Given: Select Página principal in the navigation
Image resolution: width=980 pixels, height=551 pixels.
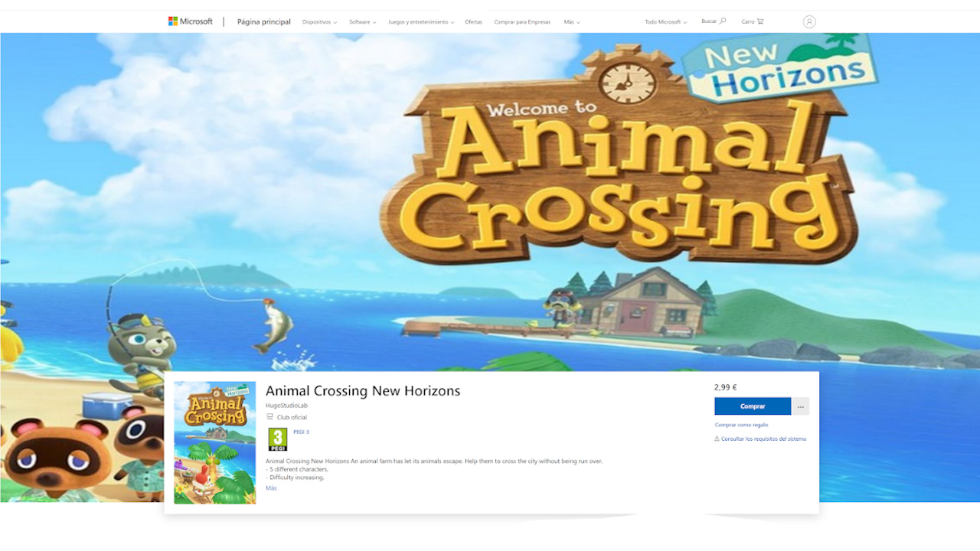Looking at the screenshot, I should (x=264, y=21).
